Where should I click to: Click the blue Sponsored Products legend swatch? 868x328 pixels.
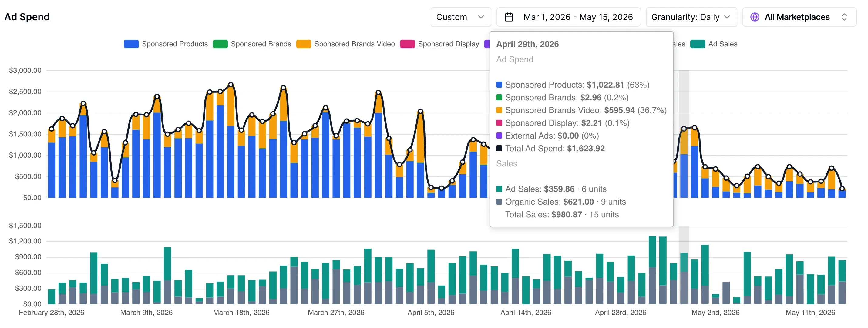pyautogui.click(x=131, y=44)
